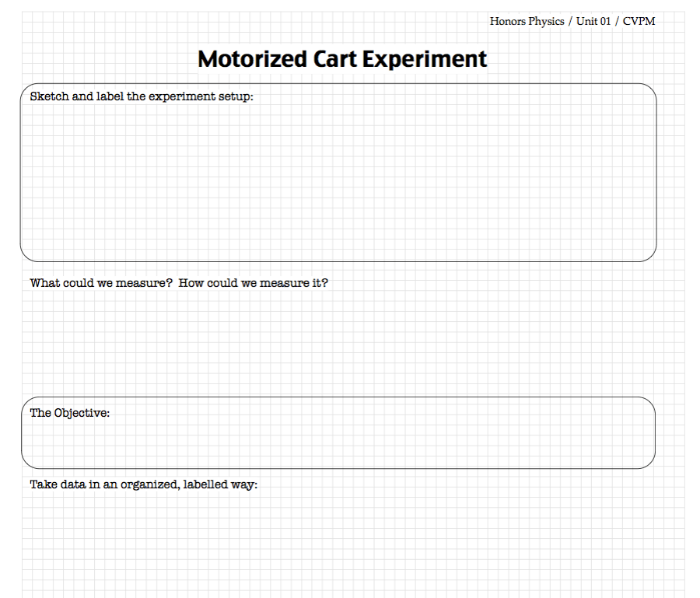Click the 'Motorized Cart Experiment' title
Screen dimensions: 700x598
[x=342, y=59]
